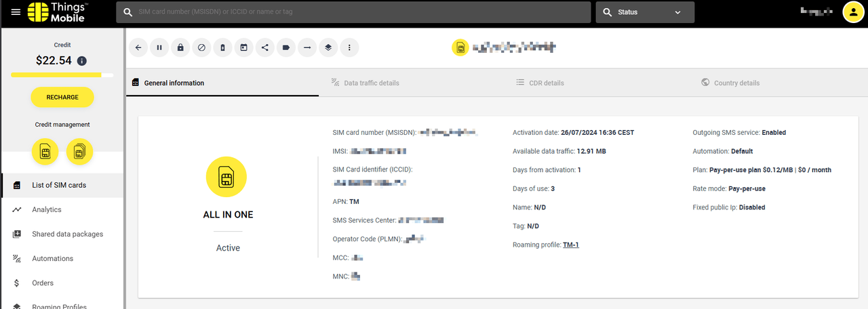Click the search magnifier in SIM search bar
This screenshot has width=868, height=309.
(x=127, y=12)
